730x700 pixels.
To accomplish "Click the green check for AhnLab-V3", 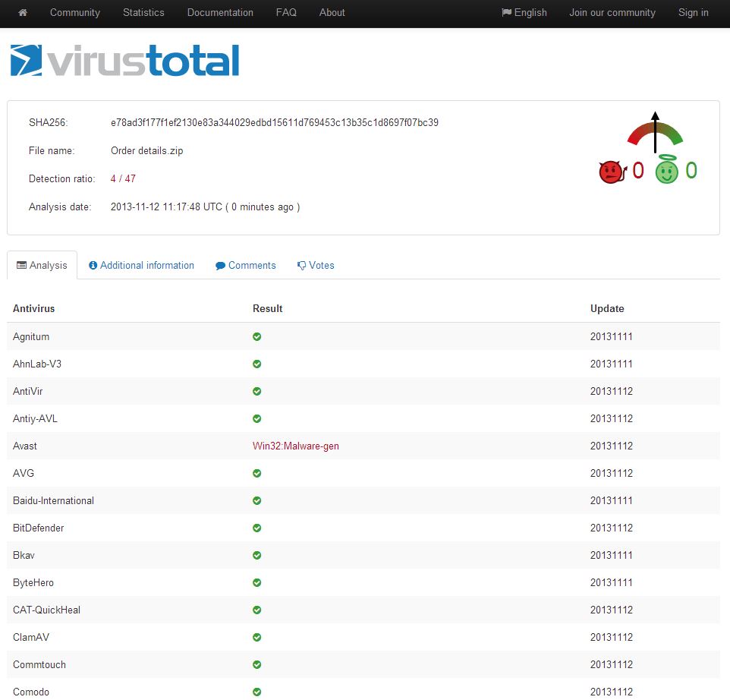I will tap(257, 364).
